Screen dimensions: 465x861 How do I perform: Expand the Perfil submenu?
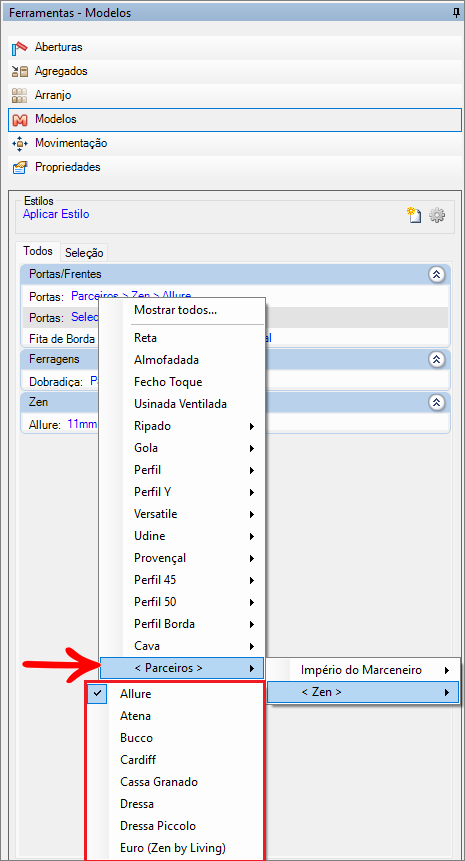tap(182, 470)
